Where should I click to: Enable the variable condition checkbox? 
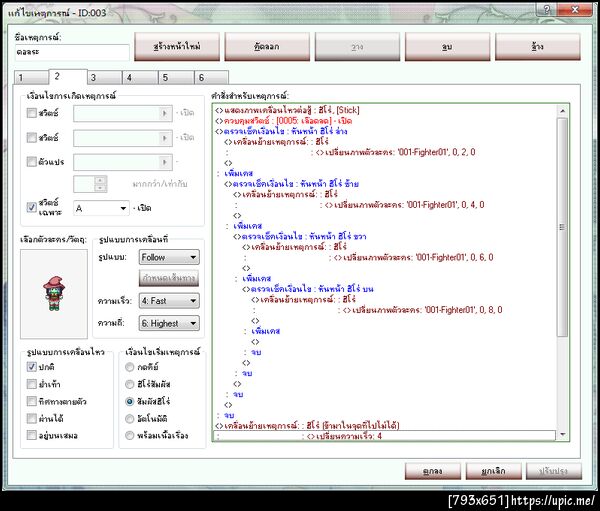click(31, 162)
